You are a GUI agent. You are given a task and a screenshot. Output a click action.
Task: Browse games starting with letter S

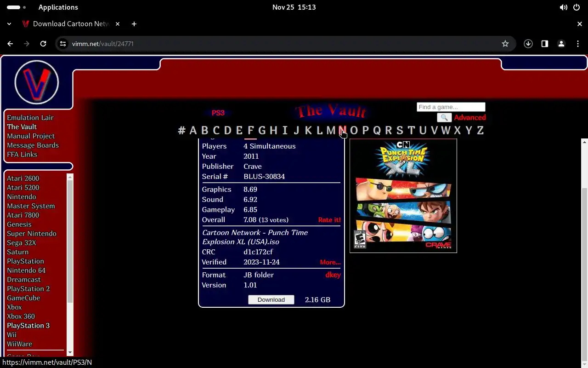click(400, 130)
